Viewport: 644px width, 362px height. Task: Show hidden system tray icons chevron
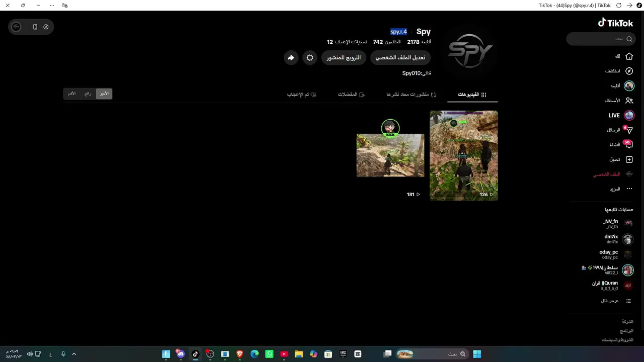[74, 354]
